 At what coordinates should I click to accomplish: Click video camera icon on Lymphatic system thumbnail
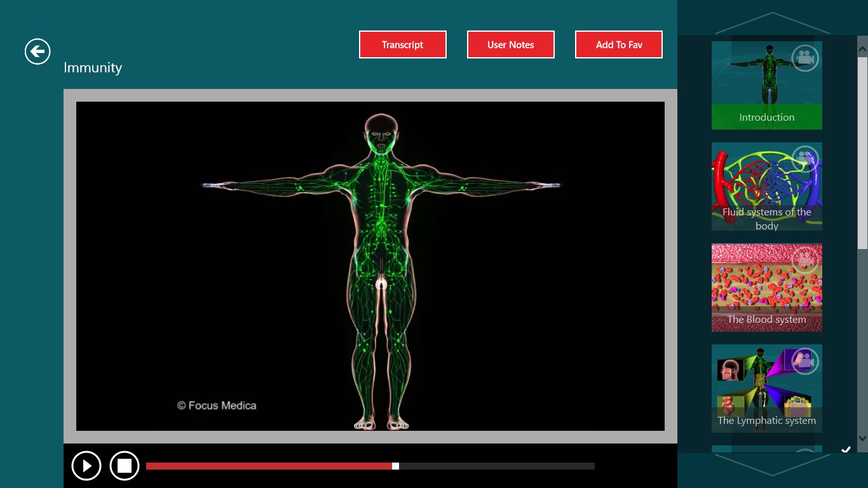pyautogui.click(x=805, y=361)
